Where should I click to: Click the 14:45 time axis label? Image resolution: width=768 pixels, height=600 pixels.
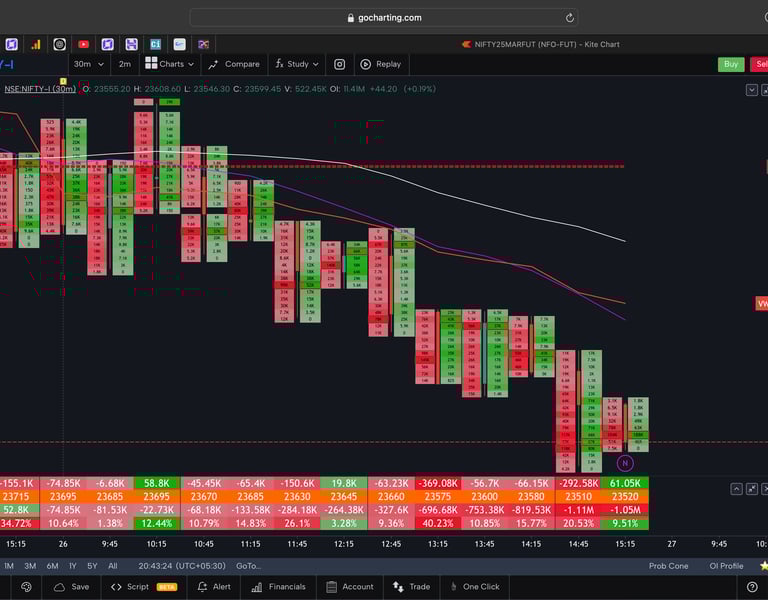(578, 544)
